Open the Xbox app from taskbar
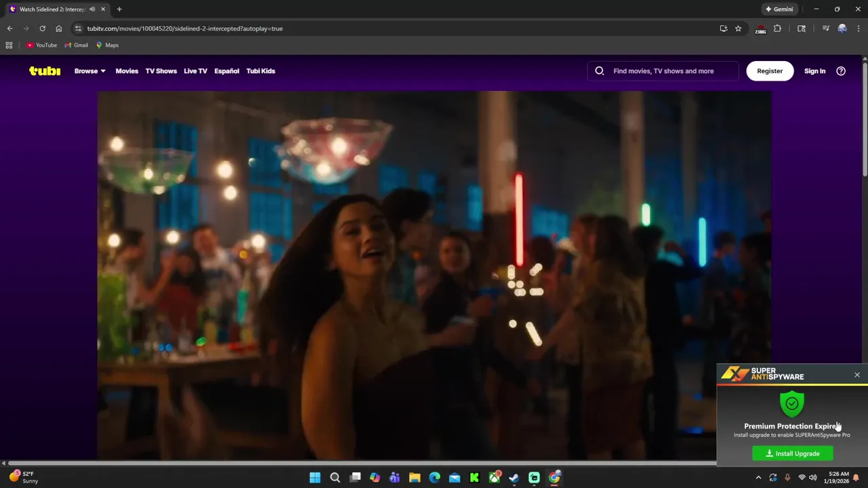868x488 pixels. (494, 478)
